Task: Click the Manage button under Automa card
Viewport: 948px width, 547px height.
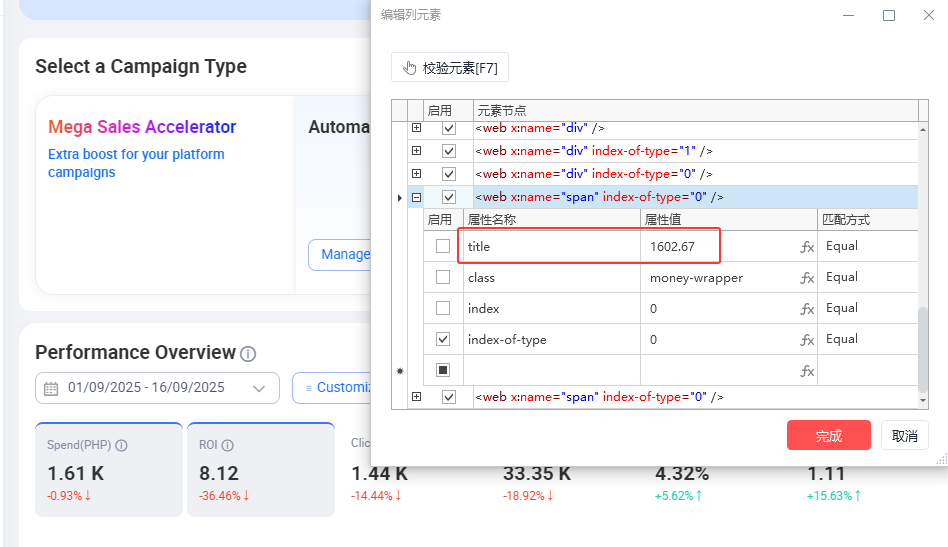Action: tap(340, 254)
